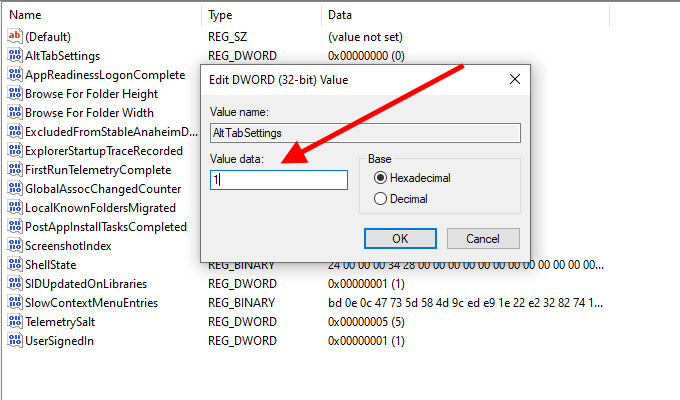Screen dimensions: 680x400
Task: Click into the Value data field
Action: pos(279,180)
